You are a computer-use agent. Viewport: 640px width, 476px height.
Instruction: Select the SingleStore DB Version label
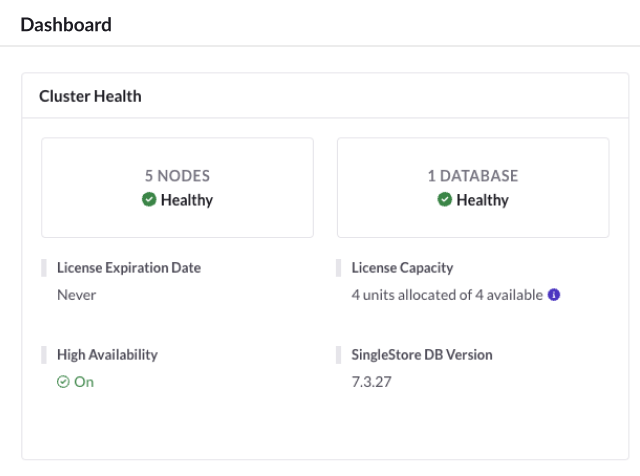(422, 355)
